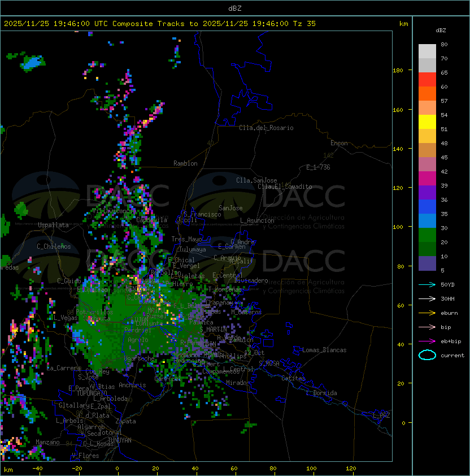Click the 'L_Dormida' map label

pyautogui.click(x=321, y=393)
